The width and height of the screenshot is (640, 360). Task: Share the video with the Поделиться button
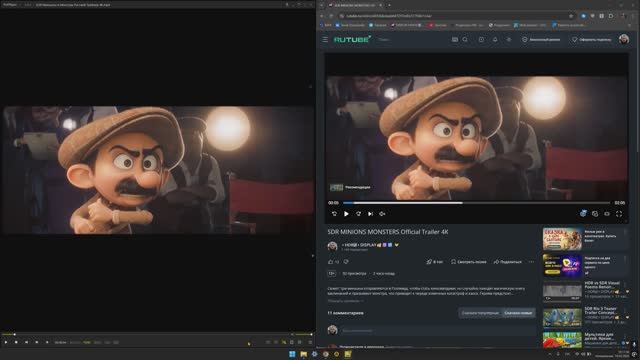point(508,262)
